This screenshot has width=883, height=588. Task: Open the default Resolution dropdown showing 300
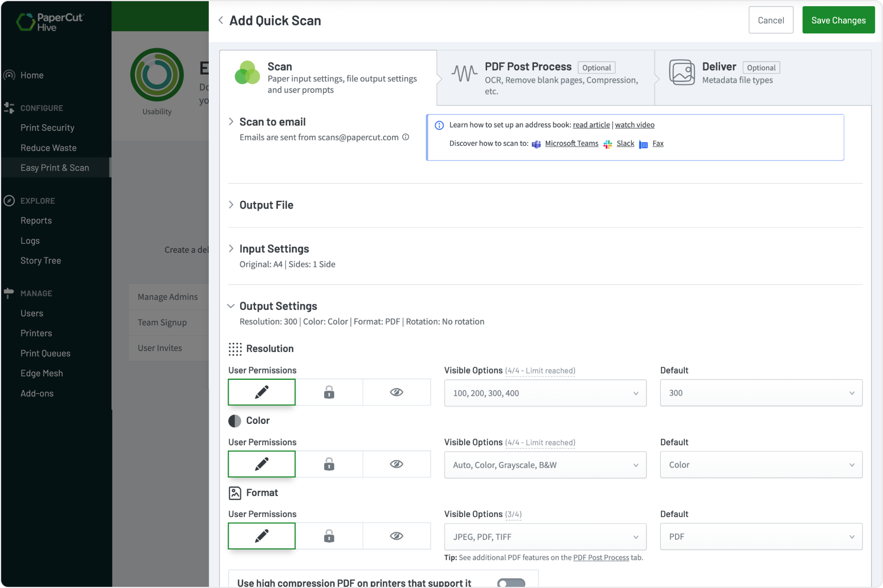click(x=761, y=393)
